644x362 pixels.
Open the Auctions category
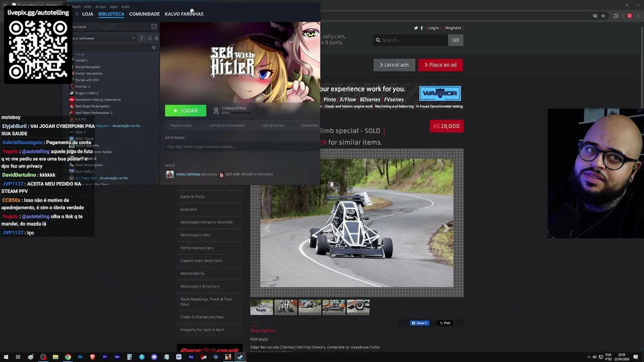(189, 209)
